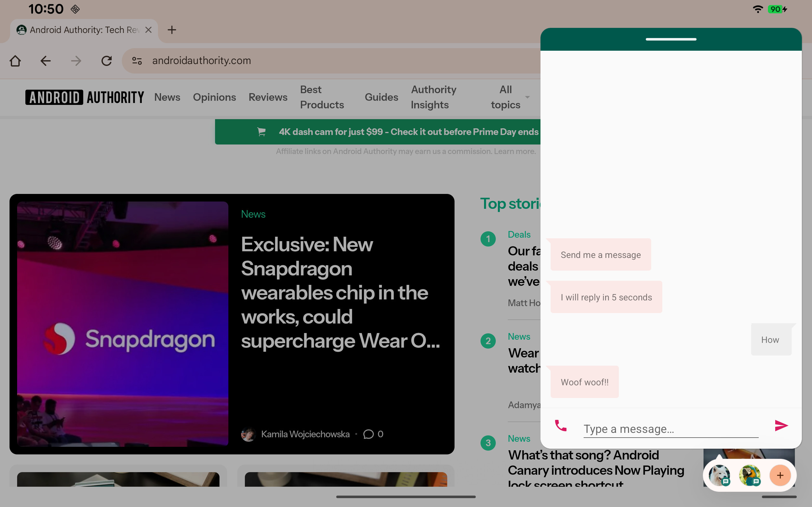The width and height of the screenshot is (812, 507).
Task: Click the androidauthority.com address bar
Action: coord(302,61)
